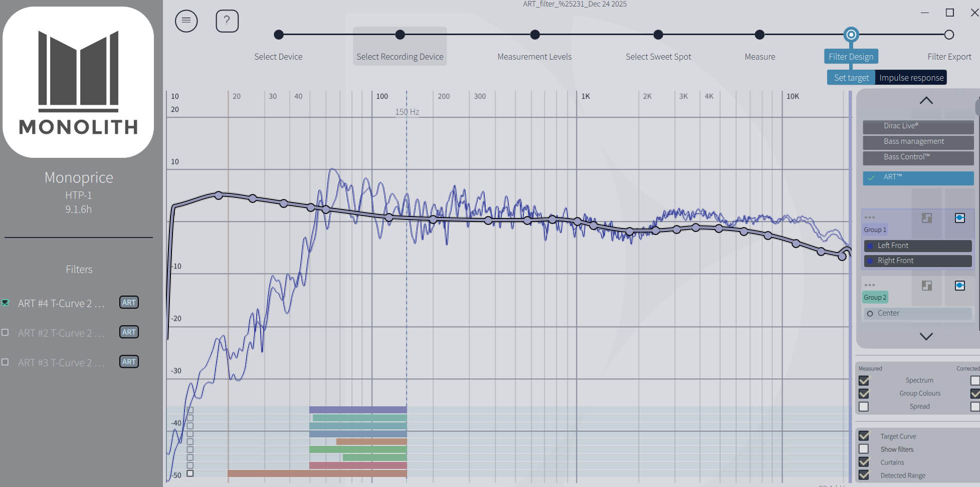Click Group 2 stepped target icon
The image size is (980, 487).
point(926,286)
